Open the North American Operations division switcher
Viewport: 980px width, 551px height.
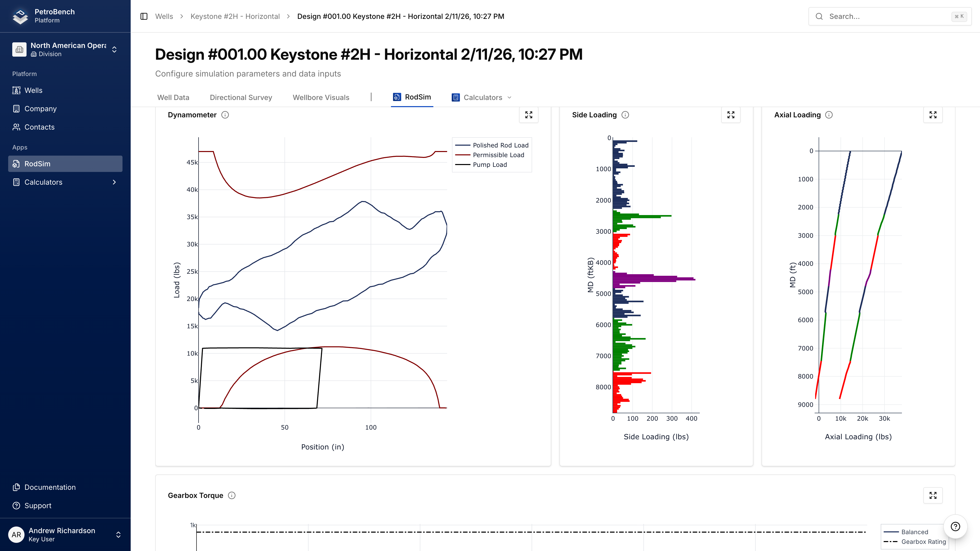(65, 49)
